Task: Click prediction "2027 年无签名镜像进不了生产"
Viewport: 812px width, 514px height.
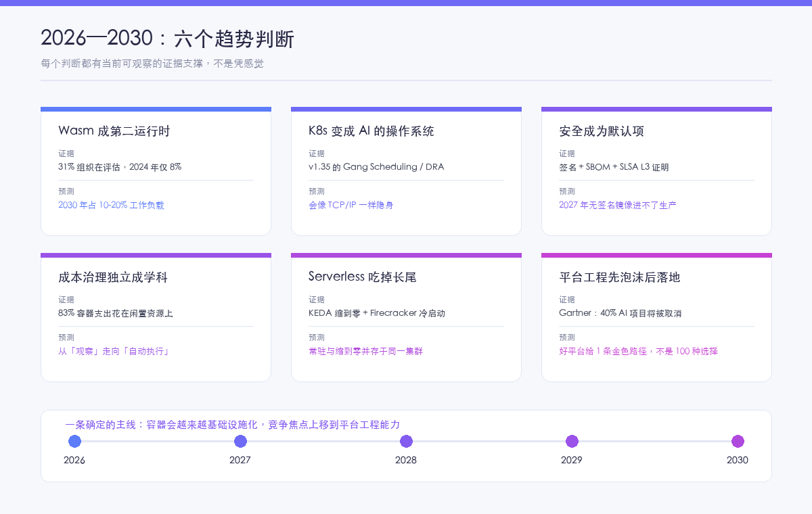Action: click(618, 205)
